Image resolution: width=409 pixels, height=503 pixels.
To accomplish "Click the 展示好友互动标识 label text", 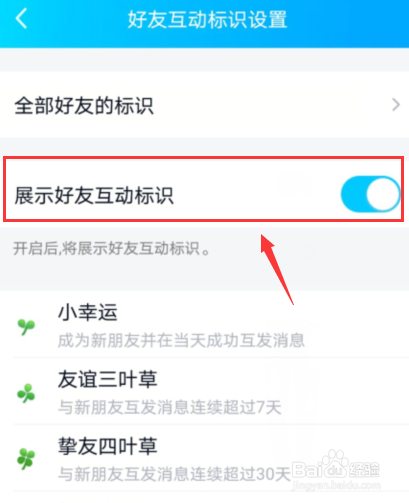I will [x=94, y=195].
